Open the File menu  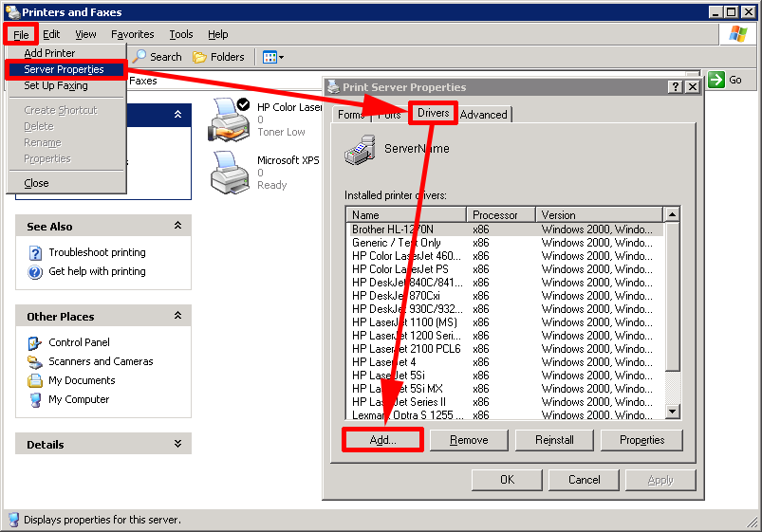pyautogui.click(x=21, y=34)
